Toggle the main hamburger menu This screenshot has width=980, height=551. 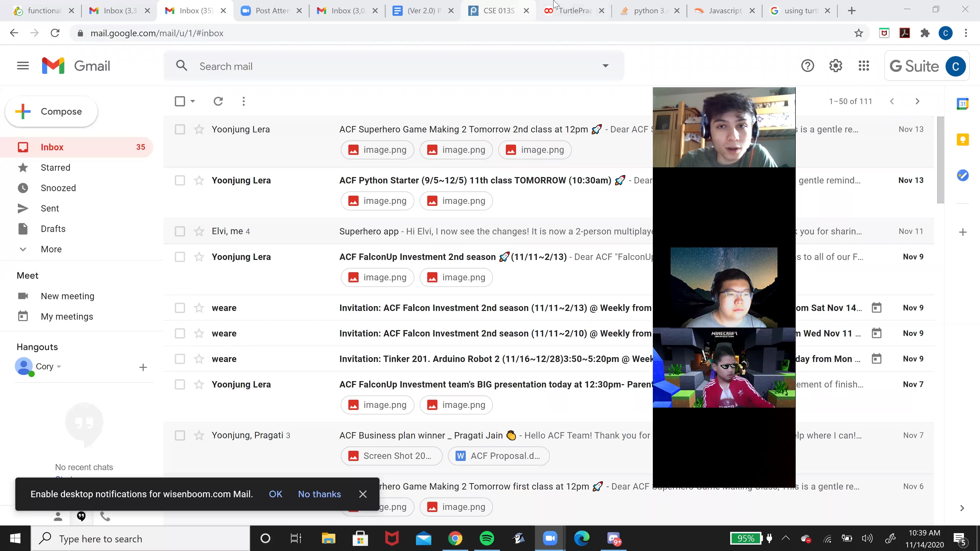(23, 66)
